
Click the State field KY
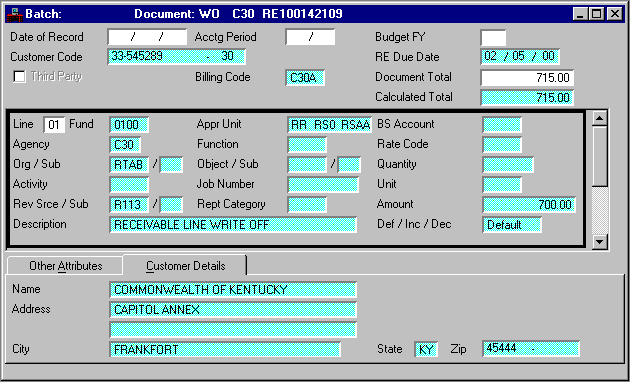point(426,349)
